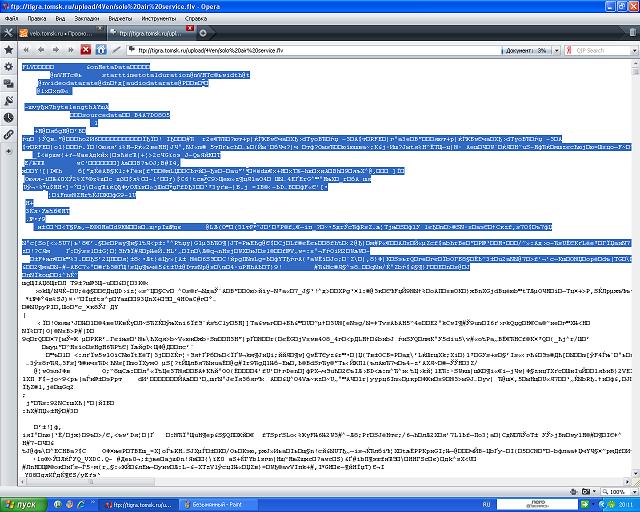Go back one page
This screenshot has width=640, height=512.
pyautogui.click(x=41, y=50)
